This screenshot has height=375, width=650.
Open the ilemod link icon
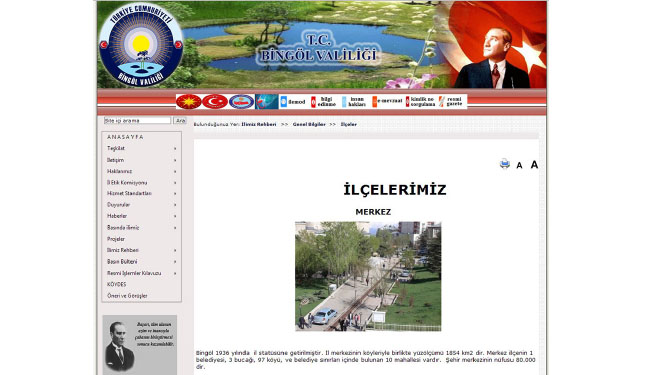(293, 102)
